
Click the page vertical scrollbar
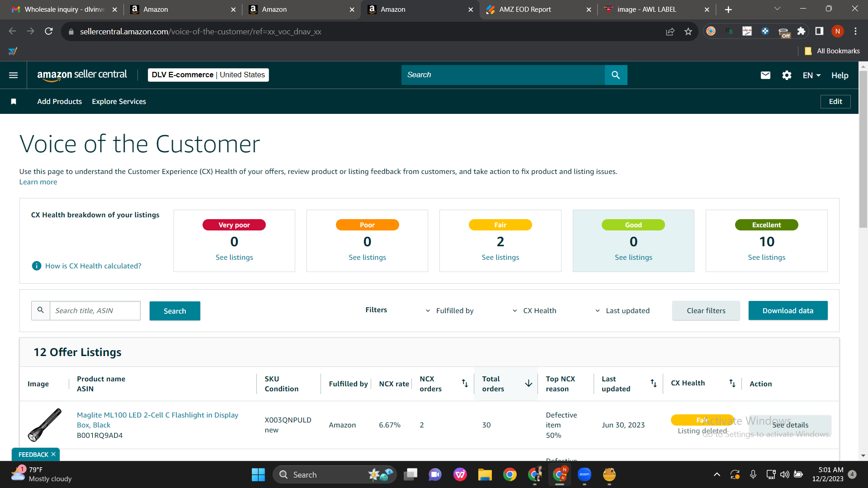863,149
